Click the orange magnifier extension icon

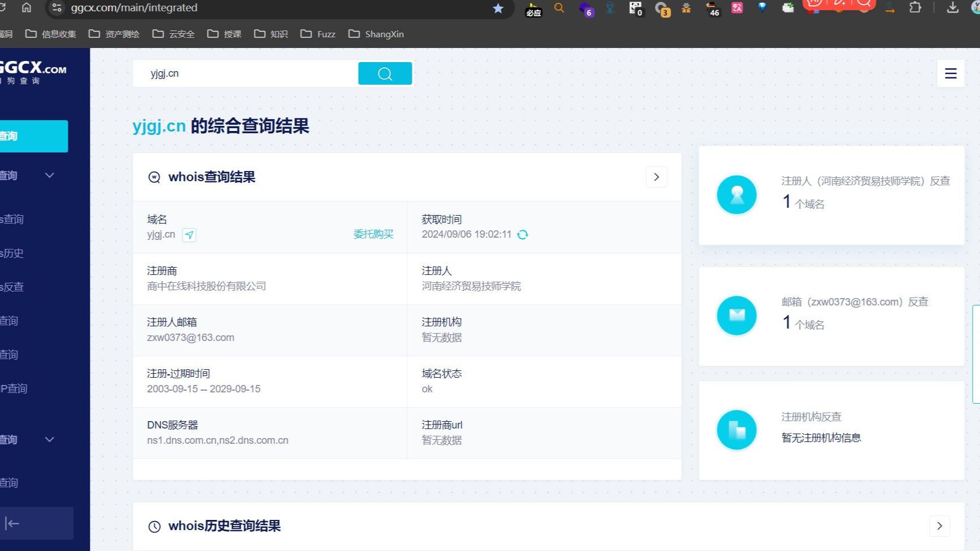click(559, 8)
